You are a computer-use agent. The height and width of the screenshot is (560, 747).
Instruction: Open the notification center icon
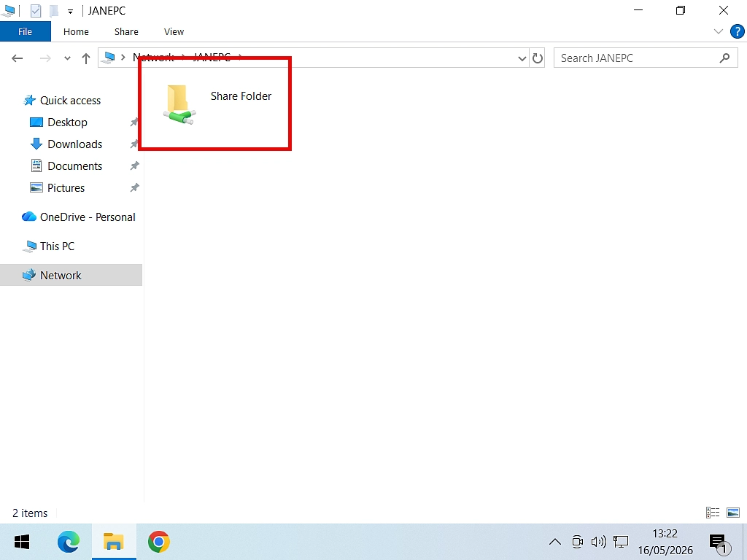point(719,542)
